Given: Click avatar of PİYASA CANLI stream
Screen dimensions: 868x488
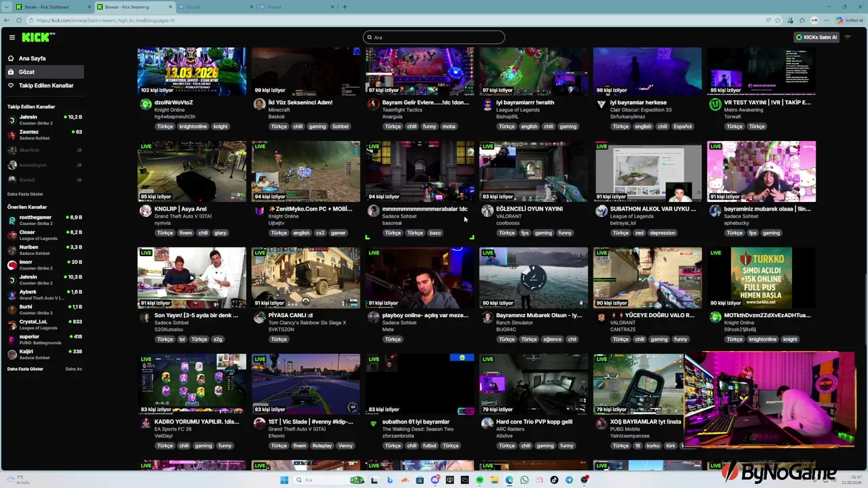Looking at the screenshot, I should point(260,317).
